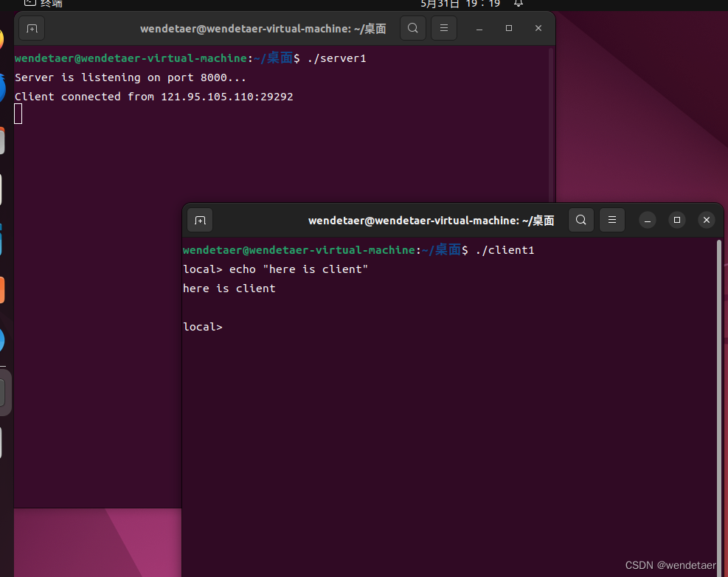Maximize the client terminal window
This screenshot has width=728, height=577.
(677, 220)
